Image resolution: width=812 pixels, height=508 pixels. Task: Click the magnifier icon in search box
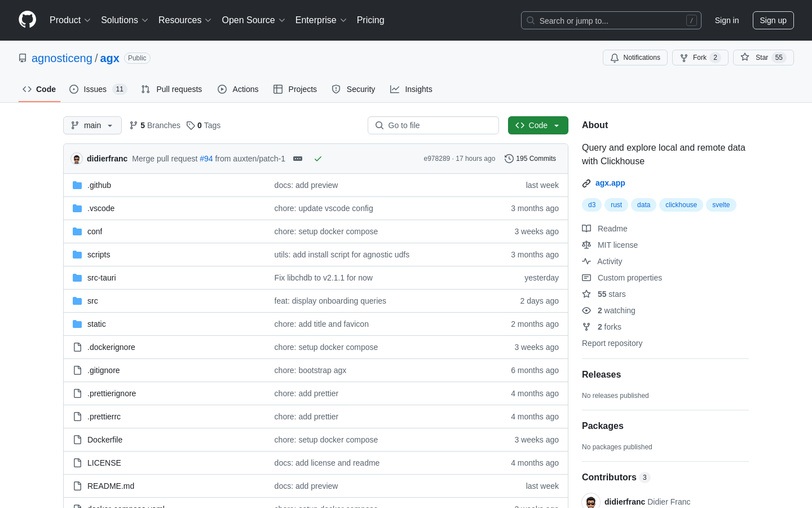pos(531,20)
